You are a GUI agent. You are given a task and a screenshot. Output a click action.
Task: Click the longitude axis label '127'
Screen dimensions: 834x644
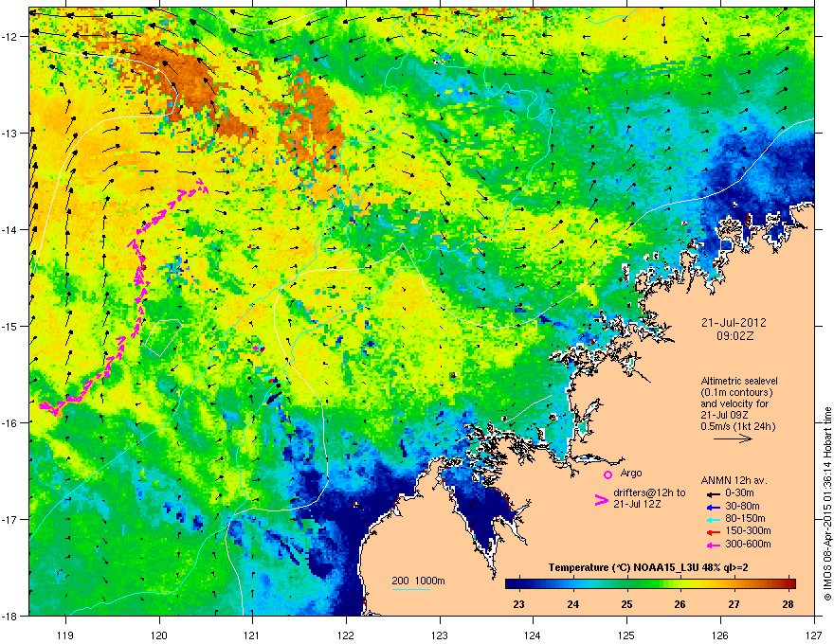(814, 635)
